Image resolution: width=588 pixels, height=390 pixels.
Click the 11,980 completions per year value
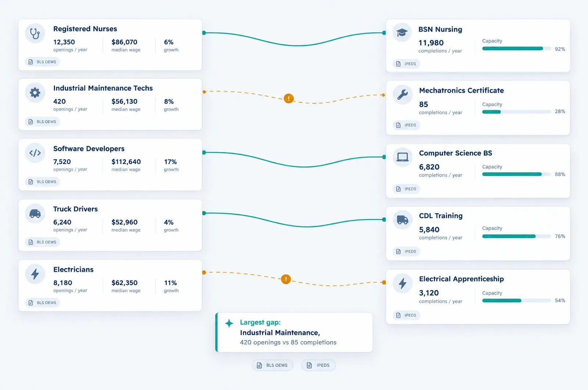point(431,43)
